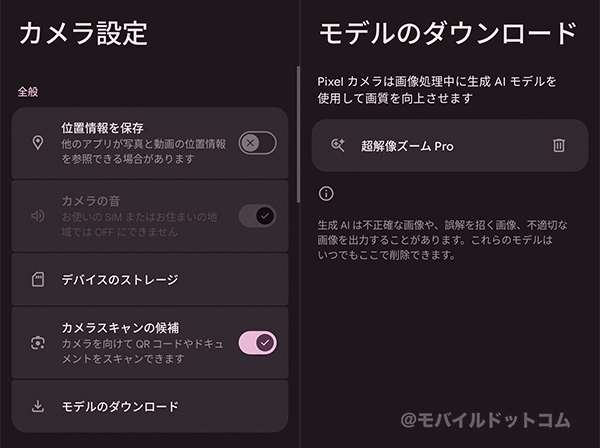Click the info circle icon
Image resolution: width=600 pixels, height=448 pixels.
tap(326, 194)
